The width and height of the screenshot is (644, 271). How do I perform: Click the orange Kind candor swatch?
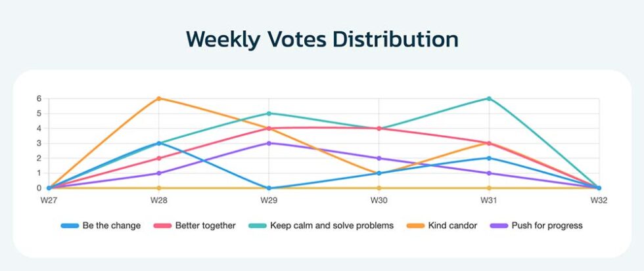coord(415,226)
